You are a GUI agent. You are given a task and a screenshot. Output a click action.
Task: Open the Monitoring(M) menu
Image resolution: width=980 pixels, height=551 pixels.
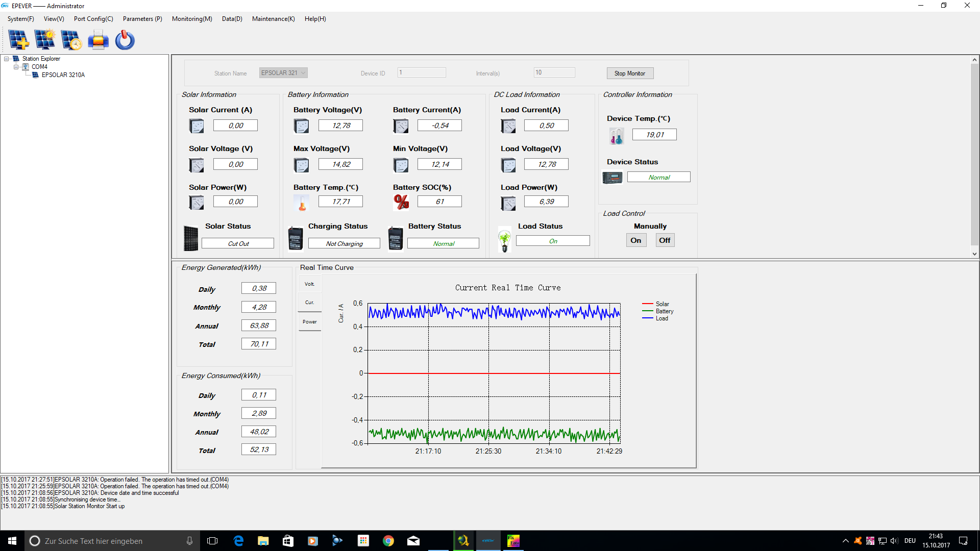[191, 19]
